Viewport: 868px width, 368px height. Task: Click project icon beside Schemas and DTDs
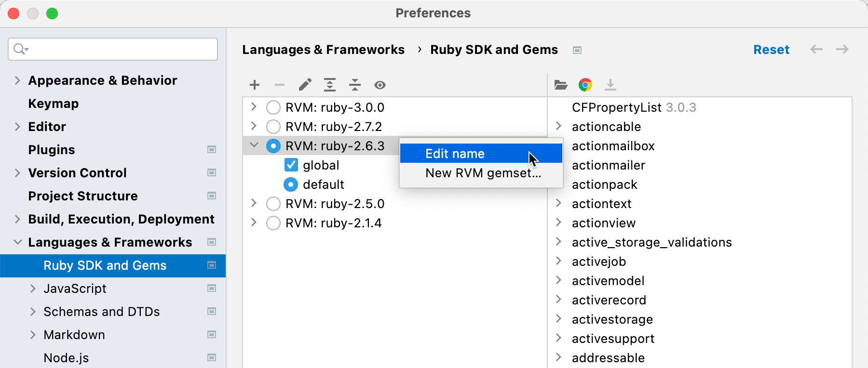tap(212, 312)
